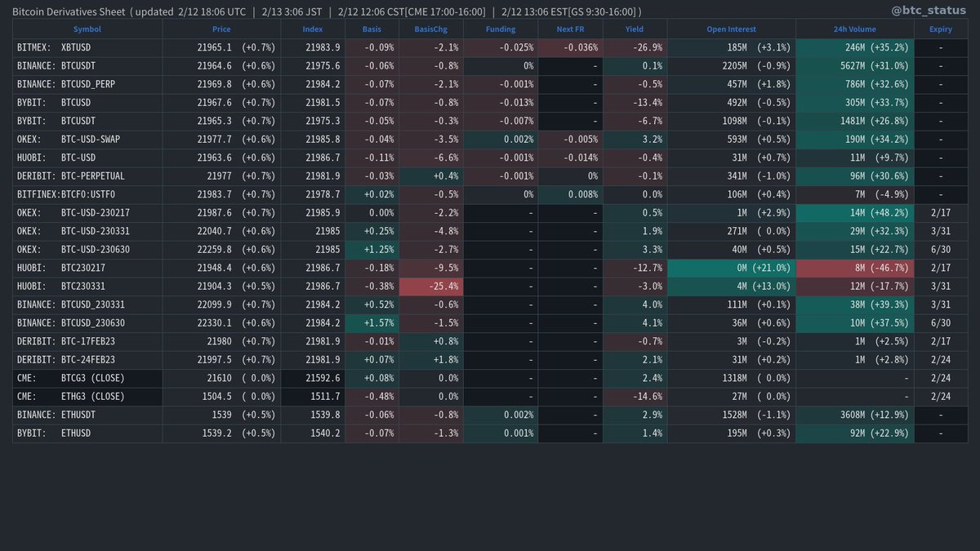This screenshot has height=551, width=980.
Task: Click the -0.025% funding for BITMEX XBTUSD
Action: point(500,47)
